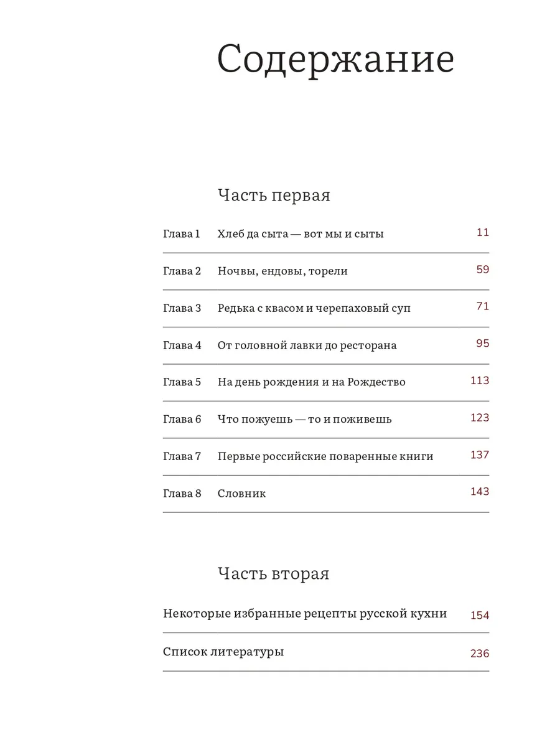Viewport: 560px width, 747px height.
Task: Open Список литературы entry
Action: (x=223, y=652)
